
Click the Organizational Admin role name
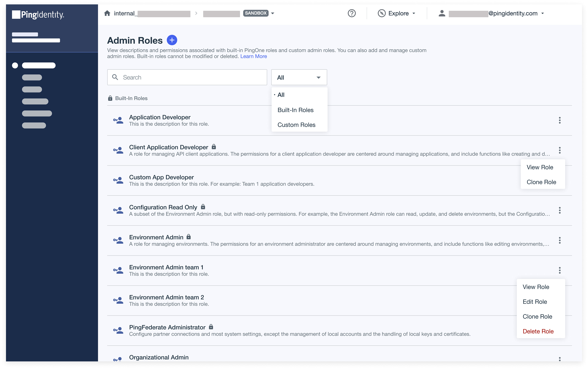click(159, 358)
